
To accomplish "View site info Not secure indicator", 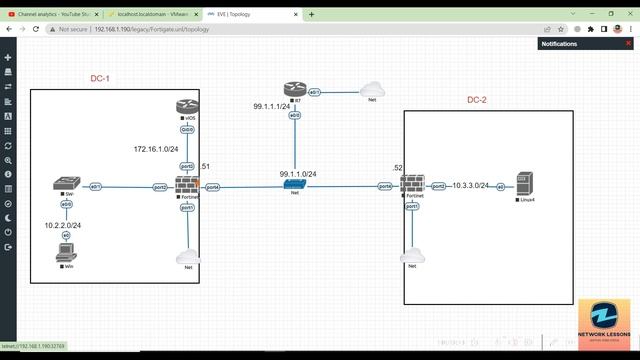I will (x=69, y=29).
